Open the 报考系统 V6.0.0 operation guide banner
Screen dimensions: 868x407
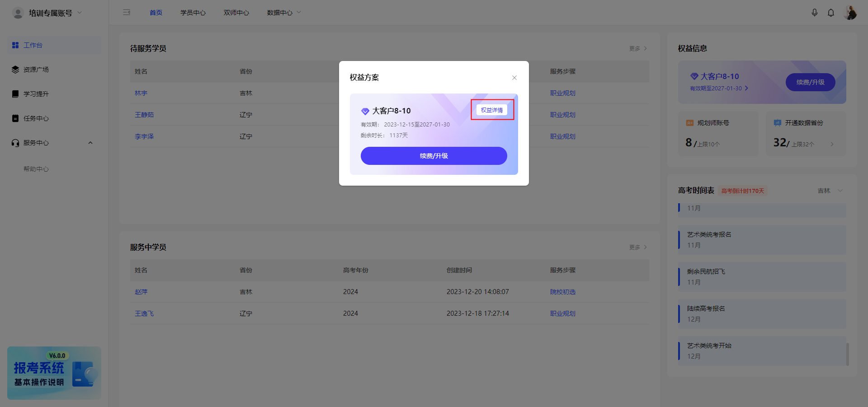coord(53,373)
